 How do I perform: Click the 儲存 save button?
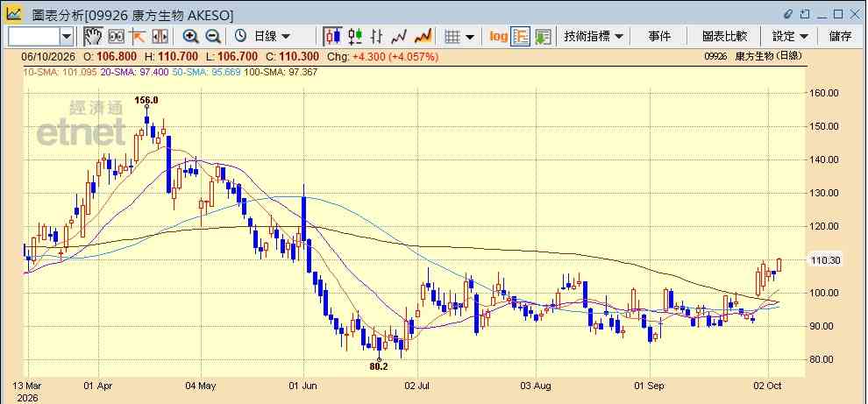(x=840, y=37)
